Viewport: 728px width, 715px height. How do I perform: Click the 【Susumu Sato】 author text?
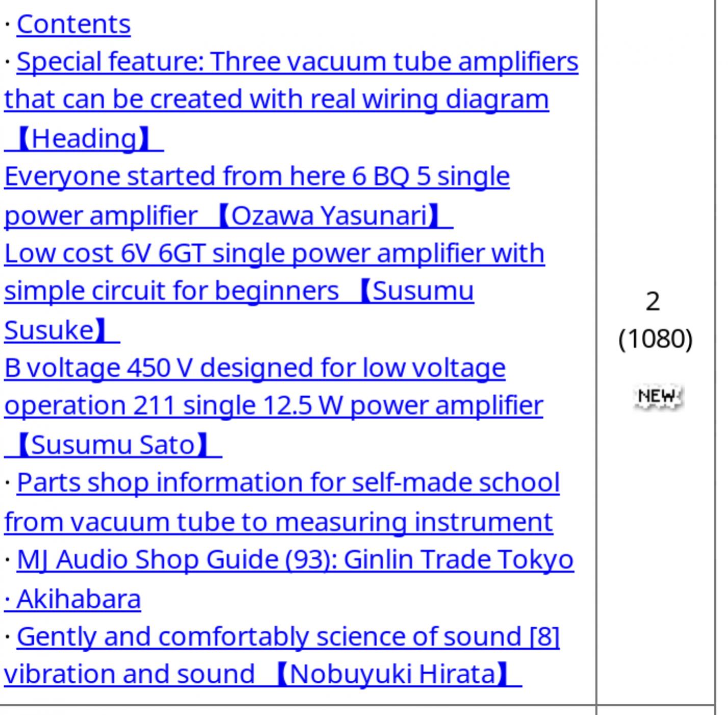[113, 445]
